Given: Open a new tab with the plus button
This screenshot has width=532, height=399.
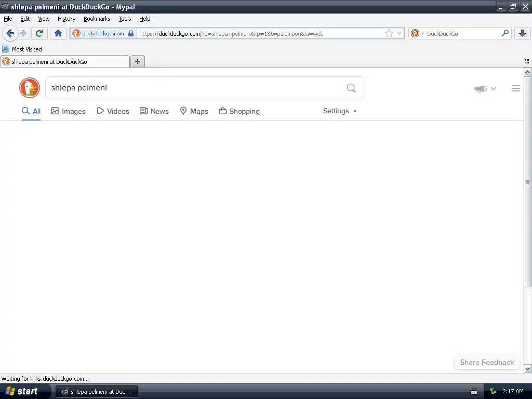Looking at the screenshot, I should tap(137, 61).
